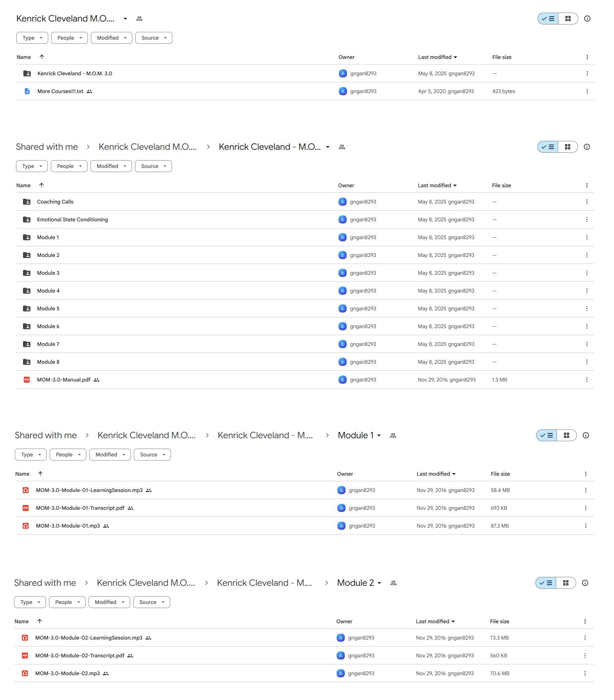The height and width of the screenshot is (700, 614).
Task: Click the shared people icon beside Module 2 title
Action: [393, 583]
